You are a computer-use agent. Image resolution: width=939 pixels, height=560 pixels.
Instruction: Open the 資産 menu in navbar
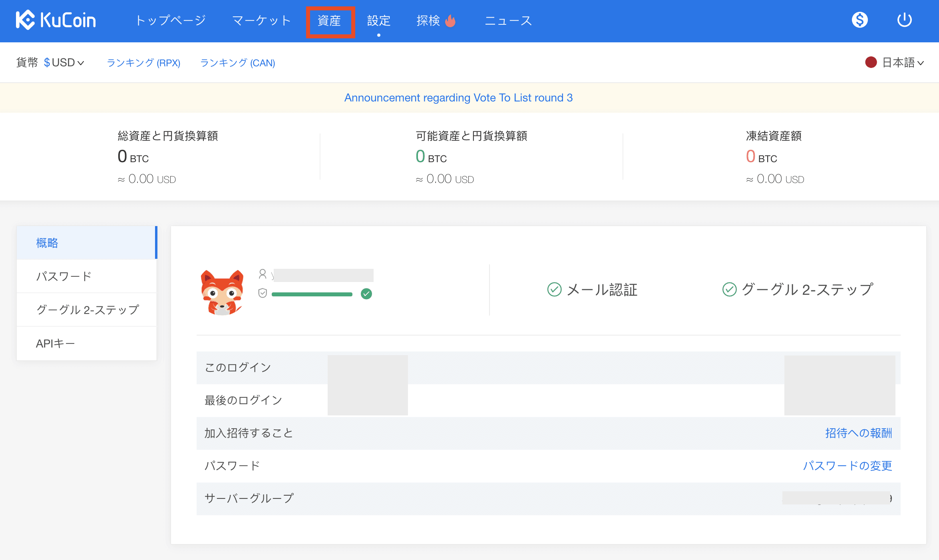click(329, 21)
